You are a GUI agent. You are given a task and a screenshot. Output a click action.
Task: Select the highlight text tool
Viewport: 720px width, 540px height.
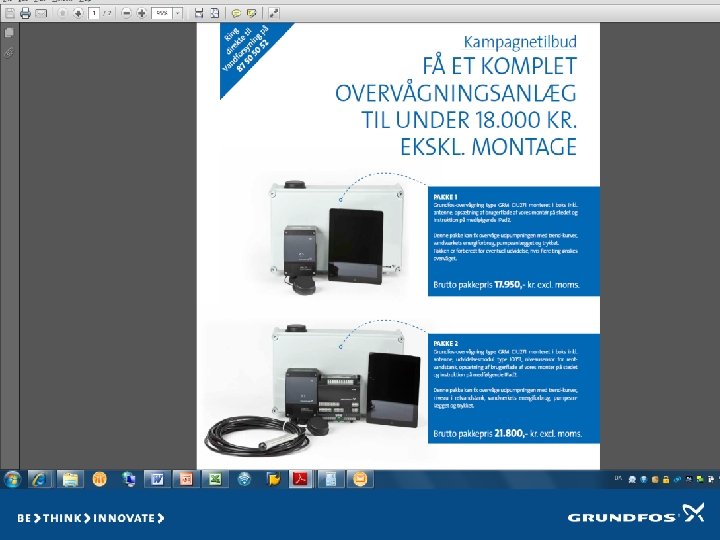point(251,13)
